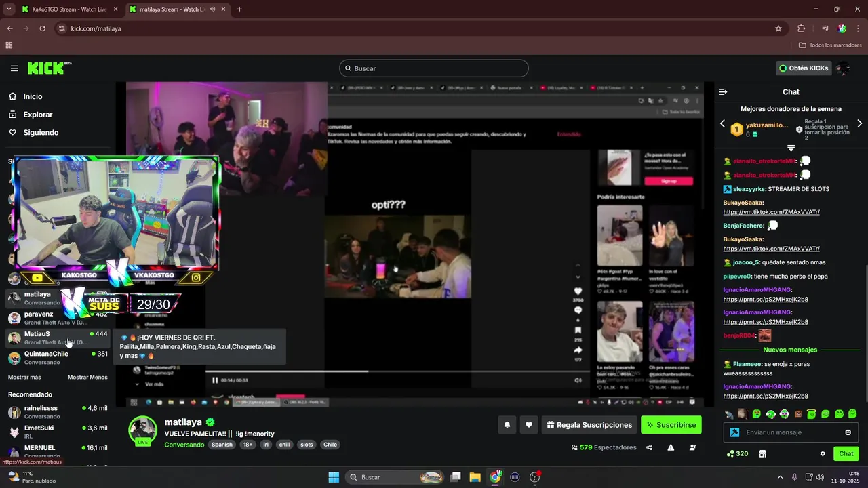Click Suscribirse button
This screenshot has height=488, width=868.
(x=671, y=425)
